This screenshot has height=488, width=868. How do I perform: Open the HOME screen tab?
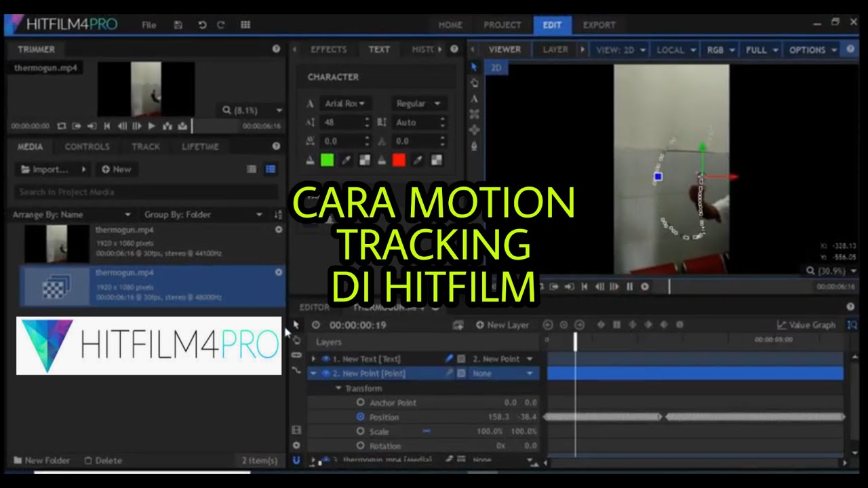point(450,25)
